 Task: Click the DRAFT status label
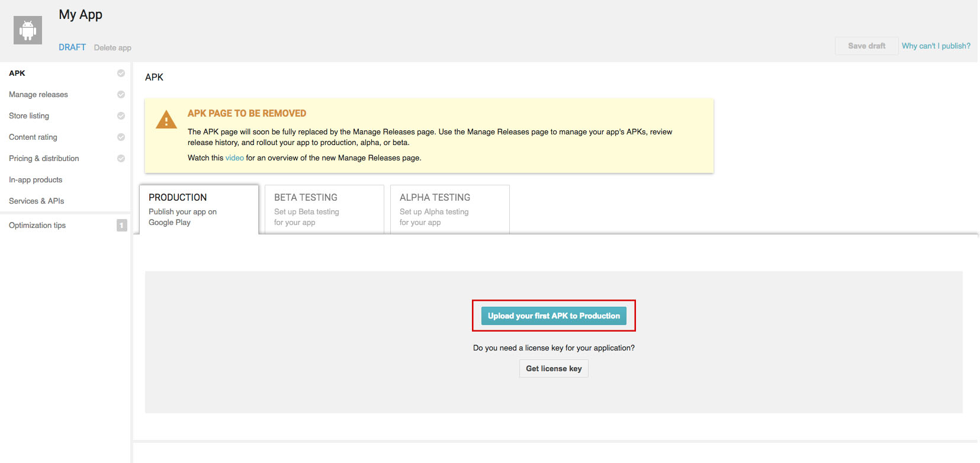coord(72,47)
